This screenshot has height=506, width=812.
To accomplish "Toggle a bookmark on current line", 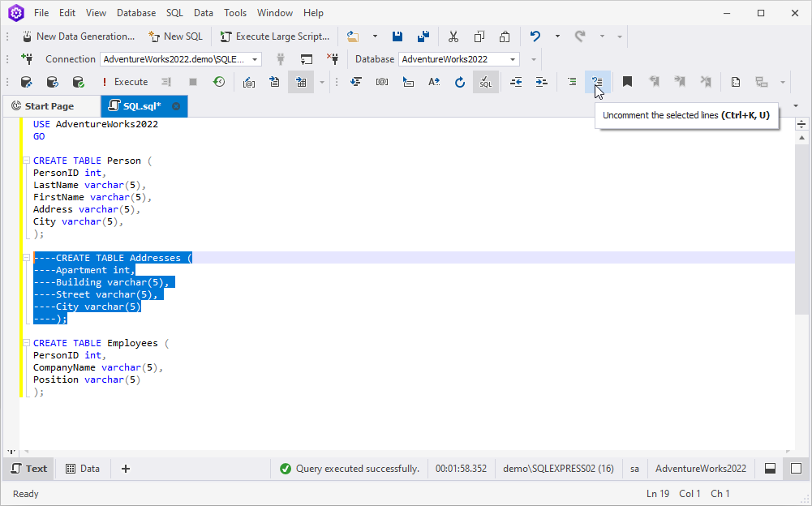I will coord(627,82).
